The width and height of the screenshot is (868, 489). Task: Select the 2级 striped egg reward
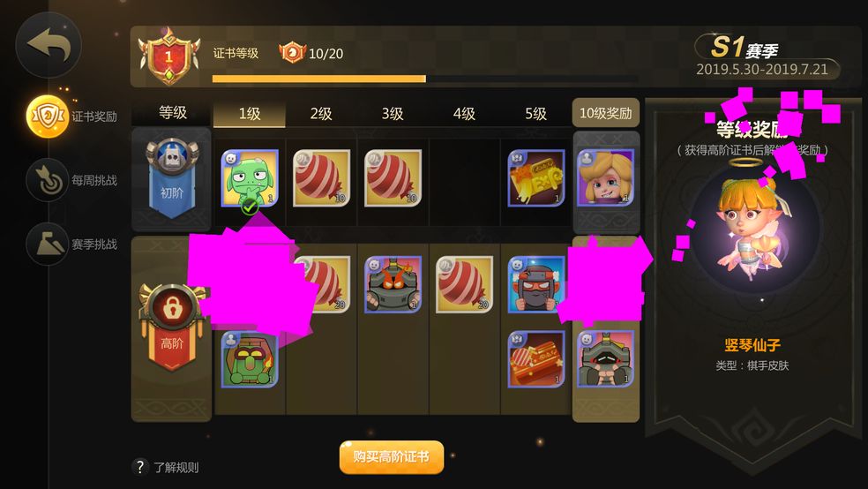click(321, 178)
